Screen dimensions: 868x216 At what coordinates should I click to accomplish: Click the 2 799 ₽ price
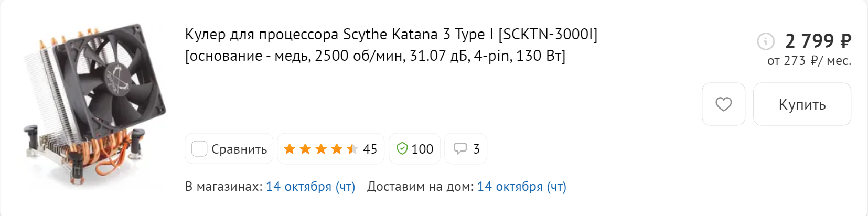click(818, 41)
